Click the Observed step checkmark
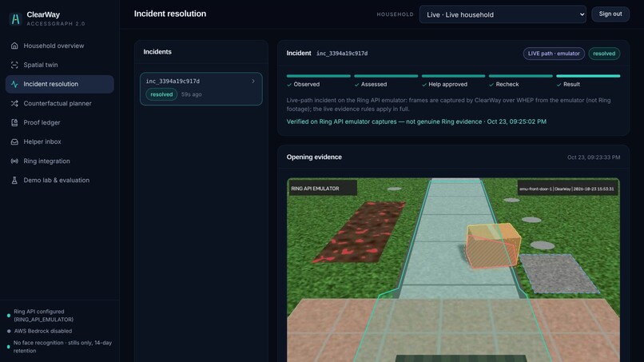644x362 pixels. point(289,85)
